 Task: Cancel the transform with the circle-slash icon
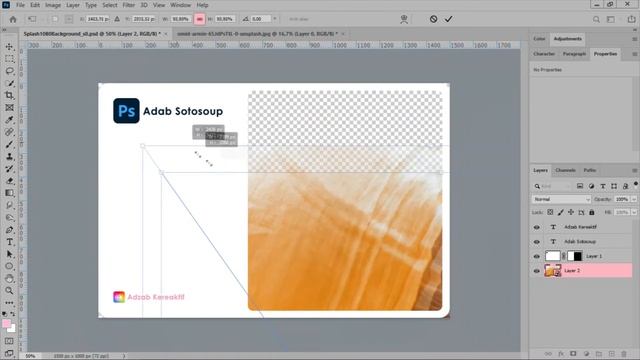tap(433, 19)
